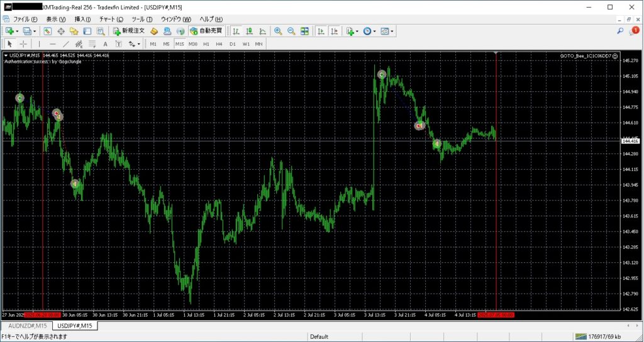Open the new chart dropdown arrow
Image resolution: width=644 pixels, height=342 pixels.
17,31
